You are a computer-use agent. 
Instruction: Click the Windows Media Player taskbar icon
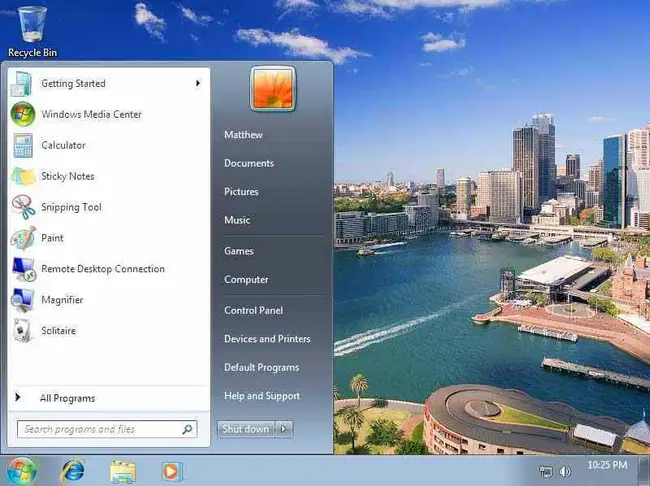click(x=172, y=469)
